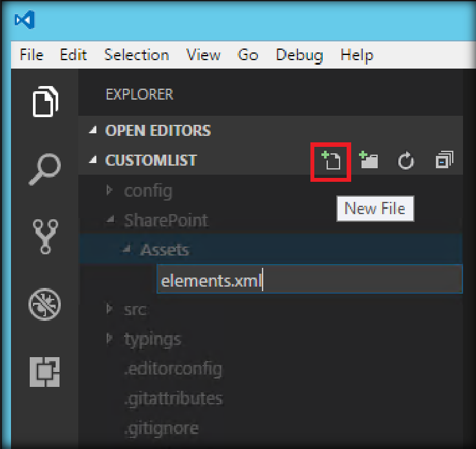Select the src folder label
This screenshot has height=449, width=476.
click(135, 310)
